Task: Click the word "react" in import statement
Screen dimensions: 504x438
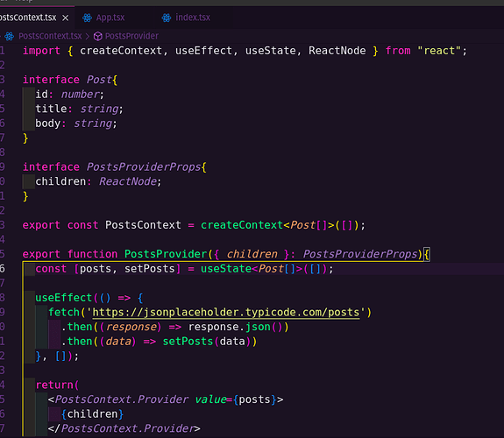Action: [x=439, y=51]
